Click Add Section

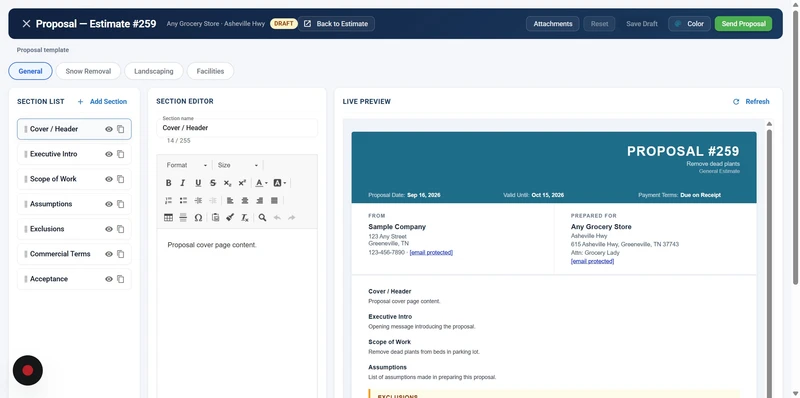102,102
